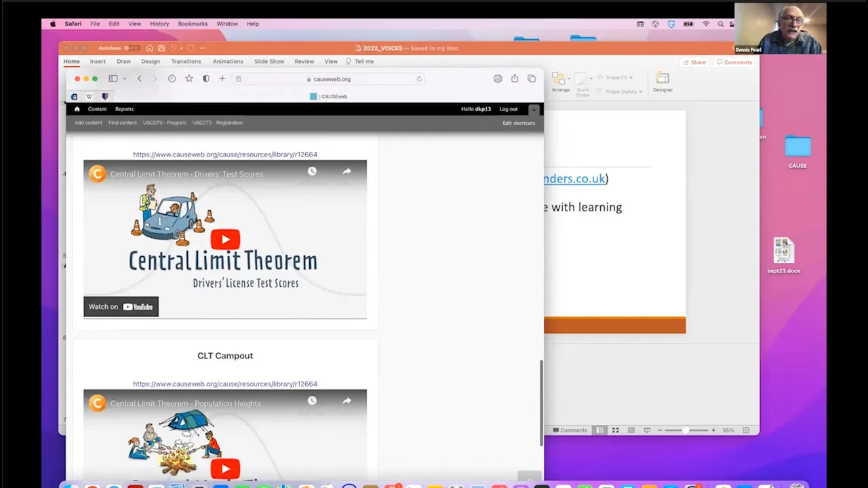The width and height of the screenshot is (868, 488).
Task: Open USCOTS - Program shortcut
Action: [x=164, y=123]
